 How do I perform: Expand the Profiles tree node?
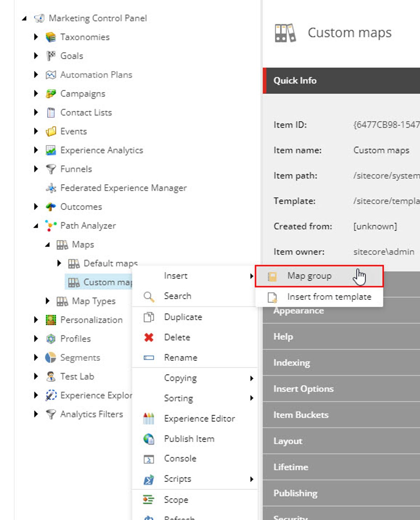(36, 339)
